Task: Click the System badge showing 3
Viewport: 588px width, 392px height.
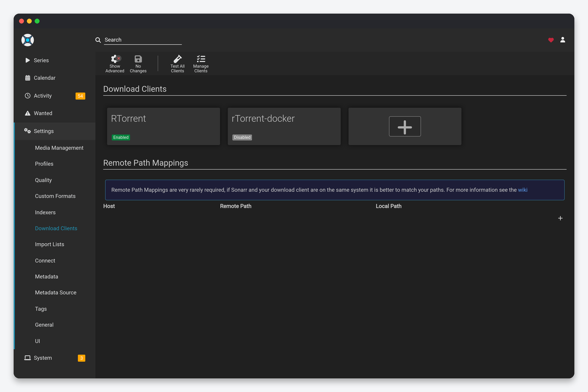Action: pos(81,358)
